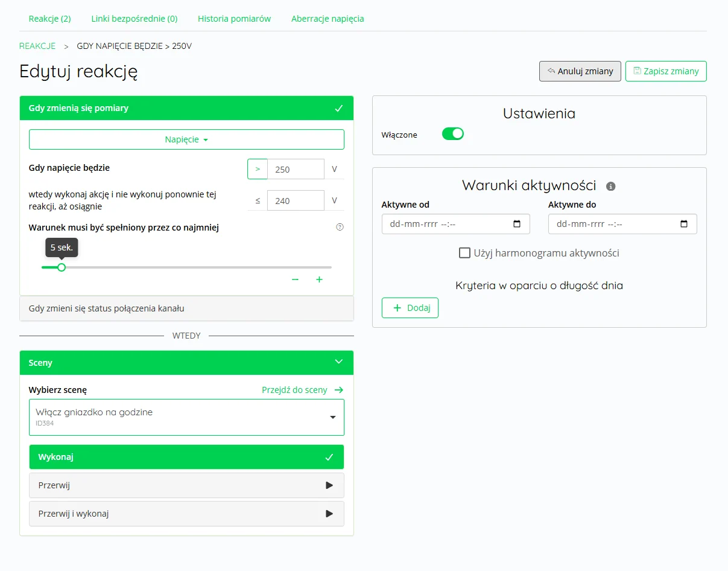Open the Włącz gniazdko na godzinie scene dropdown

tap(331, 416)
